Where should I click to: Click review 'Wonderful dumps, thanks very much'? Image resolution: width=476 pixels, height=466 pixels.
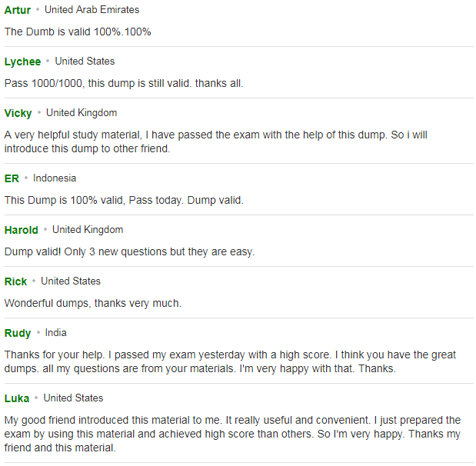[x=93, y=304]
